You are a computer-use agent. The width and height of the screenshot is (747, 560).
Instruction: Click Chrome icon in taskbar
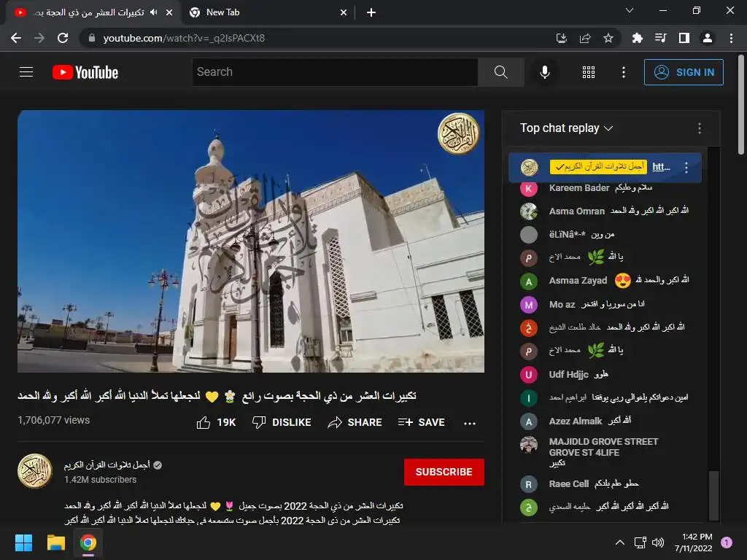pyautogui.click(x=88, y=542)
